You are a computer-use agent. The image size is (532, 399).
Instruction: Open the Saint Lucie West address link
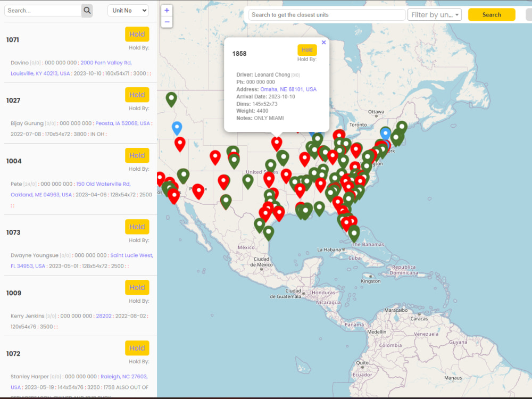(131, 255)
